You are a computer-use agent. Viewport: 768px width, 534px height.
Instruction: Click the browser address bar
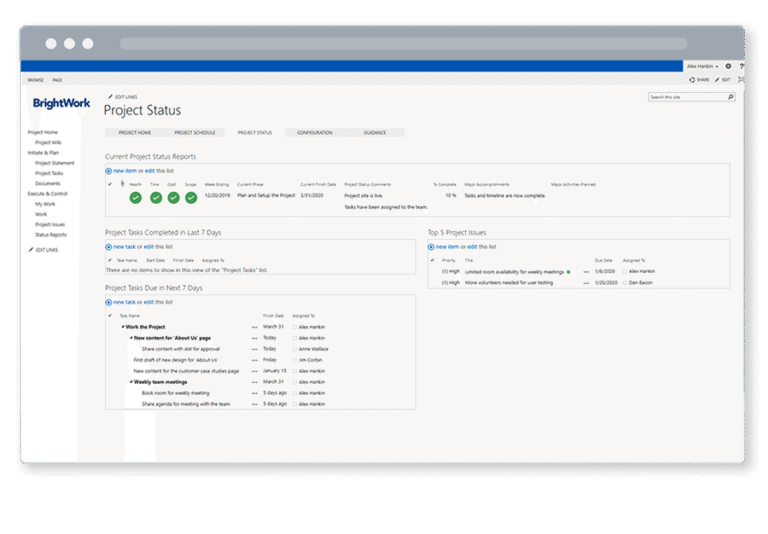(403, 44)
